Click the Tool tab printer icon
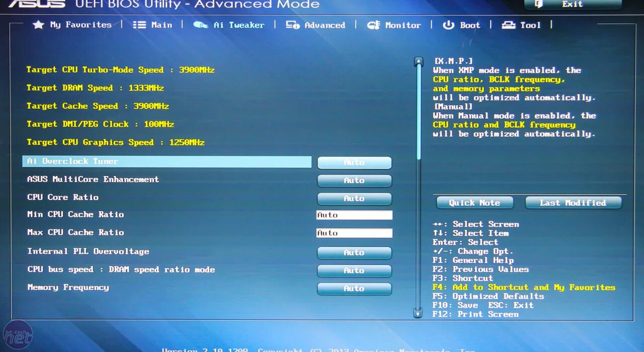The height and width of the screenshot is (352, 644). click(509, 25)
